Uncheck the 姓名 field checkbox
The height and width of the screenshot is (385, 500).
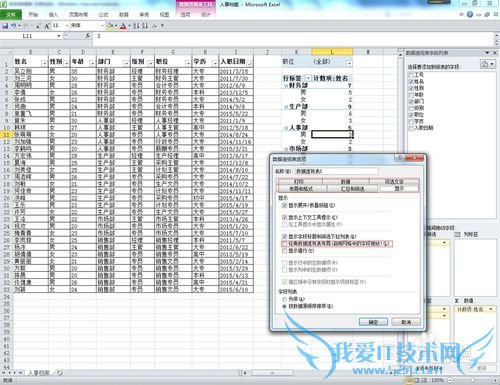click(411, 81)
